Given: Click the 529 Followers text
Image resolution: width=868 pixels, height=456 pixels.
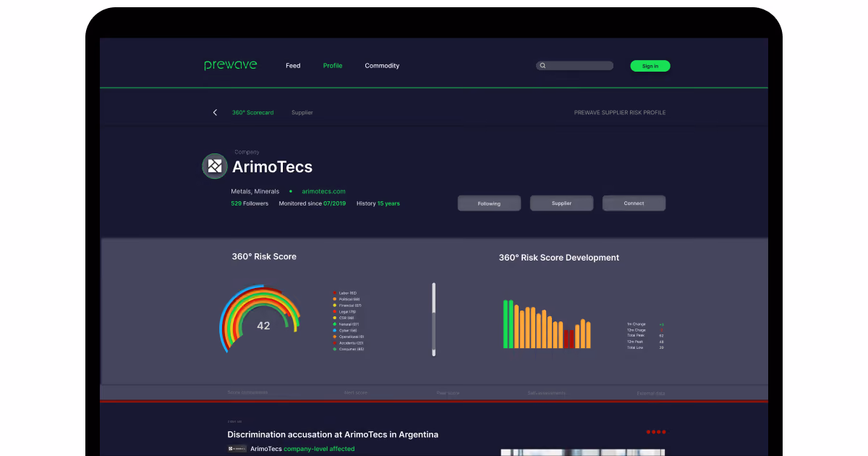Looking at the screenshot, I should (x=250, y=203).
